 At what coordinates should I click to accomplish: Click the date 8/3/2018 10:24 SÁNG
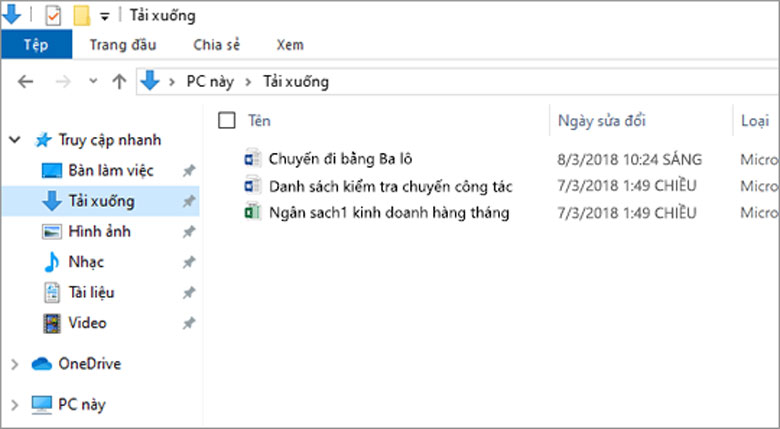click(629, 159)
